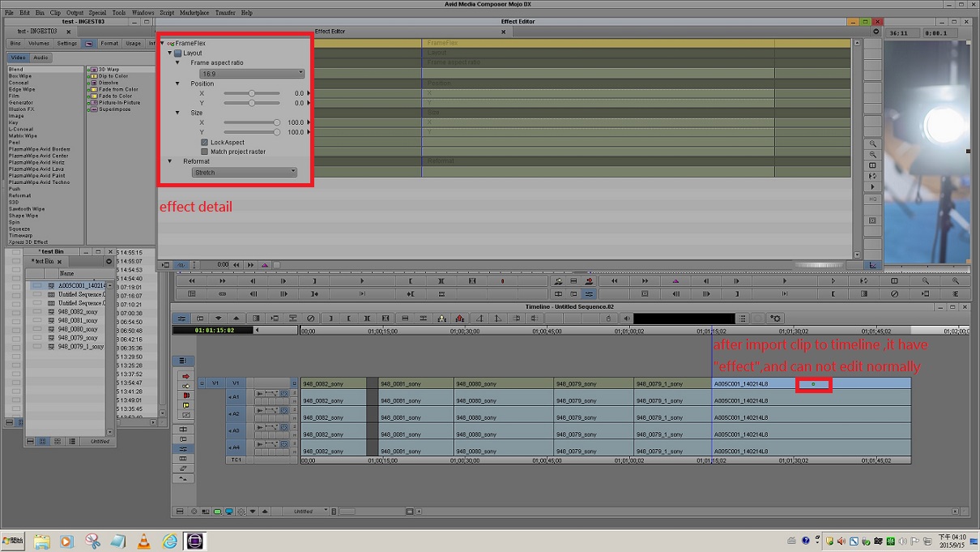980x552 pixels.
Task: Open Windows Explorer folder icon in taskbar
Action: (42, 541)
